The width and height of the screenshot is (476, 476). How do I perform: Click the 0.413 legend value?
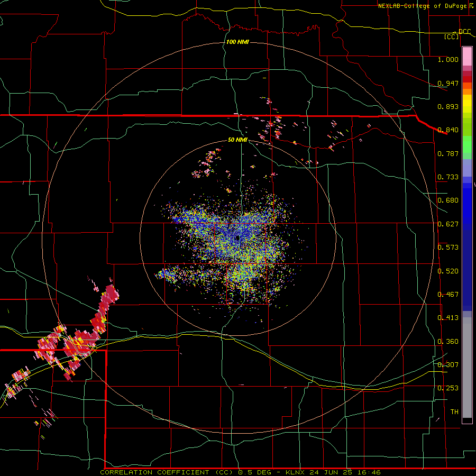(448, 318)
